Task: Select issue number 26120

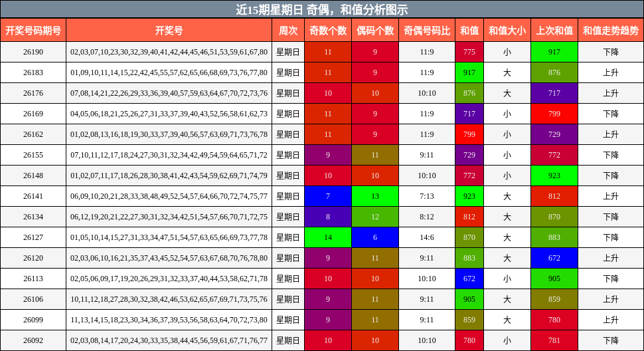Action: (x=33, y=258)
